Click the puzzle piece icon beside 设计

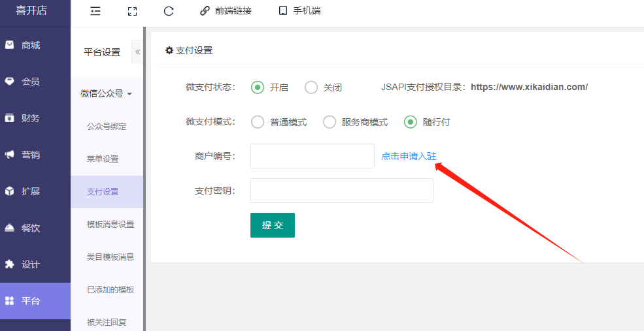[x=9, y=264]
